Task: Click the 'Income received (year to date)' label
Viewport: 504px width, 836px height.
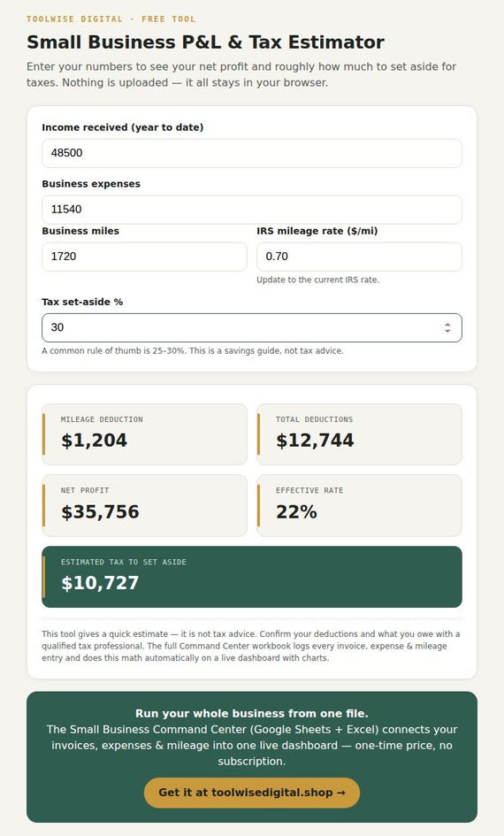Action: pyautogui.click(x=123, y=127)
